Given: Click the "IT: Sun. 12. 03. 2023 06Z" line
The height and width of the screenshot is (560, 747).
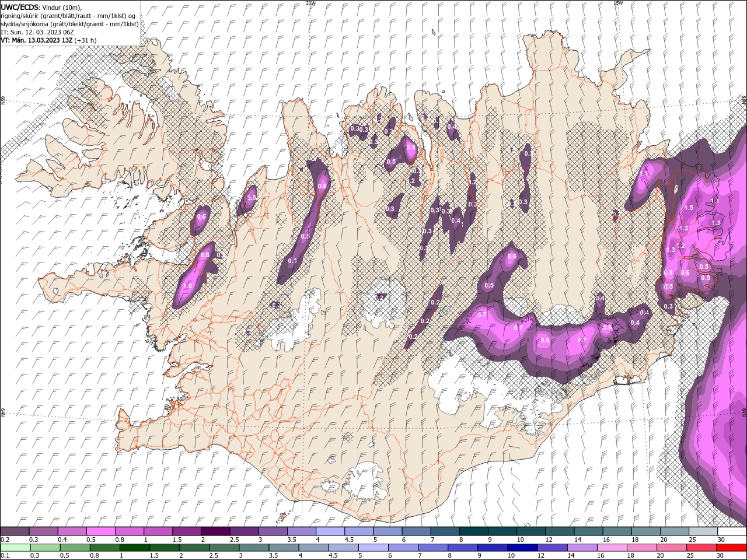Looking at the screenshot, I should coord(37,32).
